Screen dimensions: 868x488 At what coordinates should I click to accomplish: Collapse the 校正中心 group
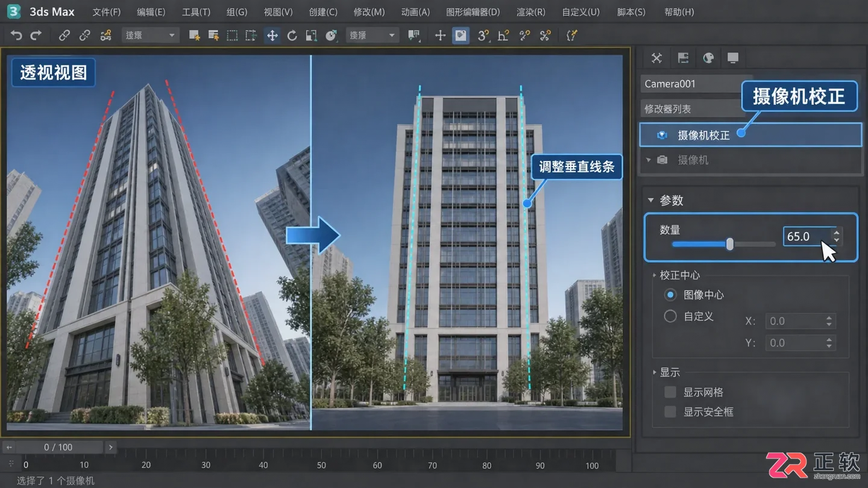[x=655, y=275]
